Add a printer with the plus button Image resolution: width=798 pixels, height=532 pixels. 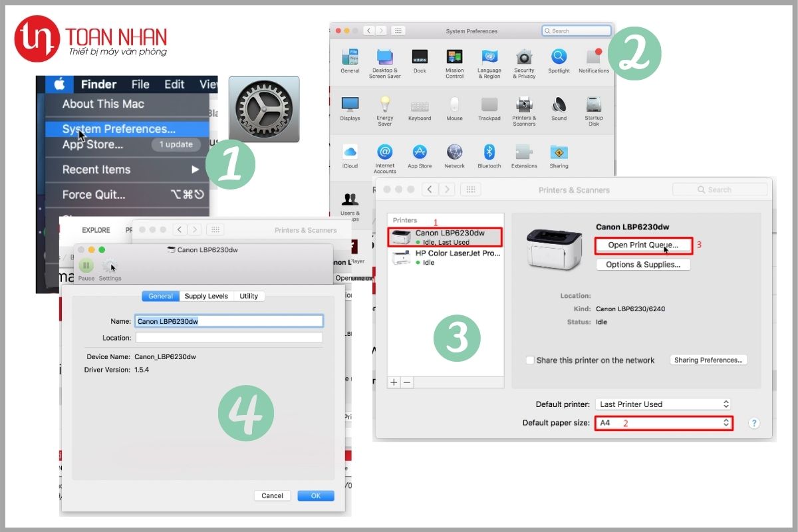point(394,382)
